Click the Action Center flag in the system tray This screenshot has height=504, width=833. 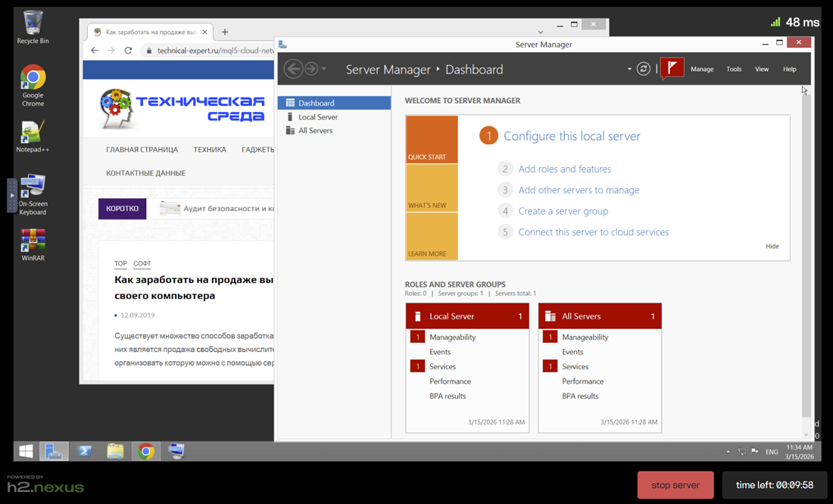pyautogui.click(x=754, y=451)
